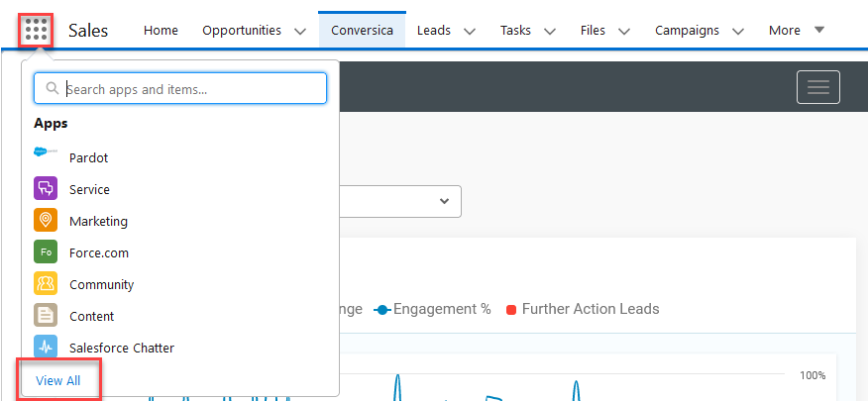868x401 pixels.
Task: Launch the Salesforce Chatter app
Action: pos(122,348)
